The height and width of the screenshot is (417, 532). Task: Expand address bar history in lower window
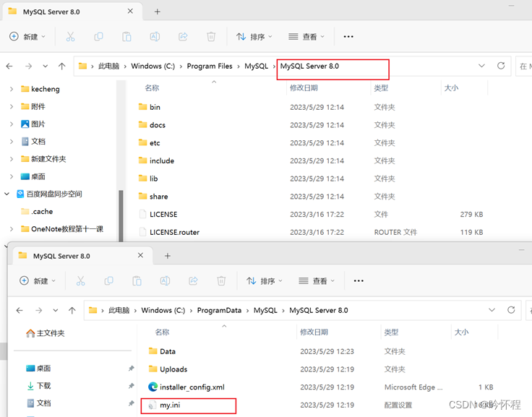click(492, 310)
